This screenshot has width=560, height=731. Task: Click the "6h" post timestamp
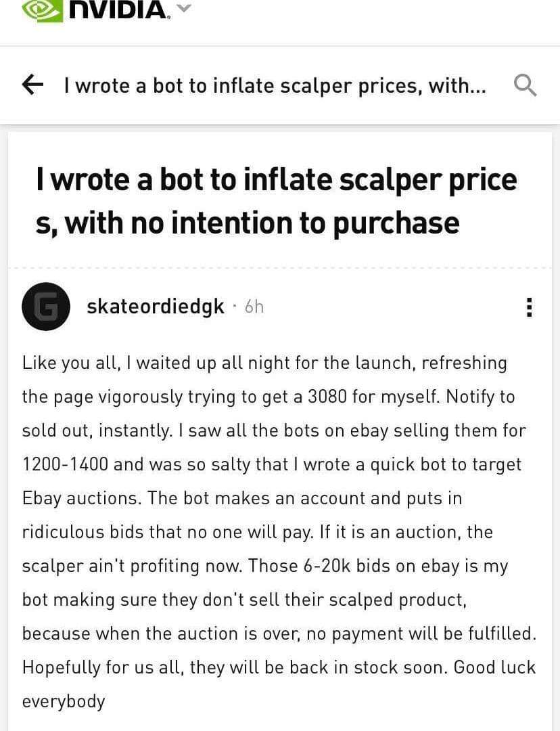pos(254,307)
